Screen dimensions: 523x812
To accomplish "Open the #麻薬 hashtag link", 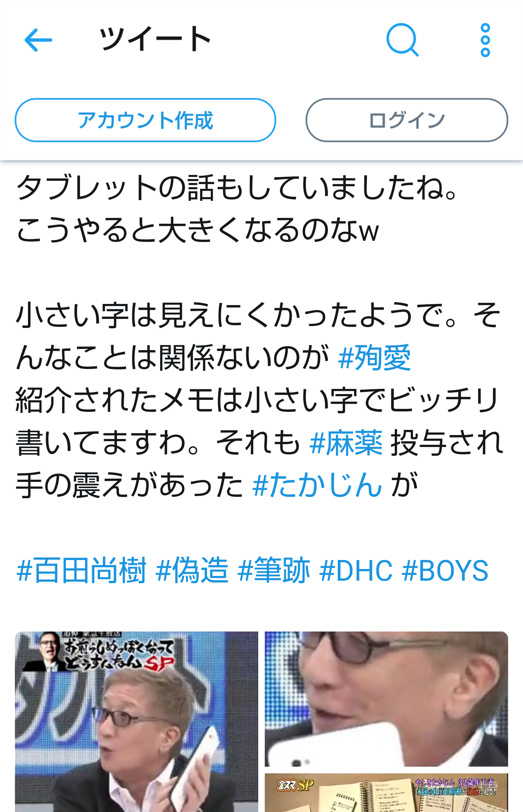I will pos(346,443).
